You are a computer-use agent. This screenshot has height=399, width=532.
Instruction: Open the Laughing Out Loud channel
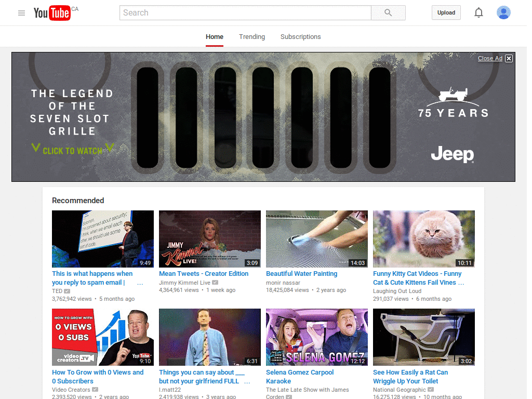(397, 291)
